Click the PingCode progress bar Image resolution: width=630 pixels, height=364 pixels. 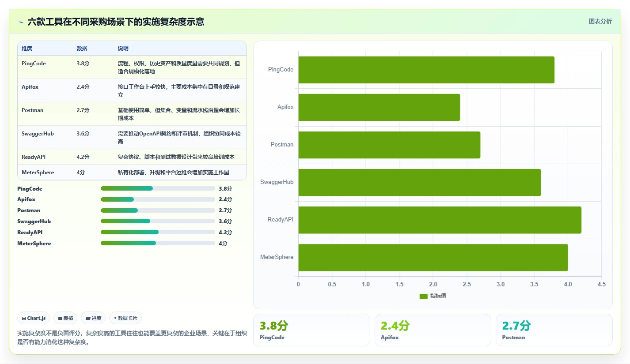[x=158, y=188]
